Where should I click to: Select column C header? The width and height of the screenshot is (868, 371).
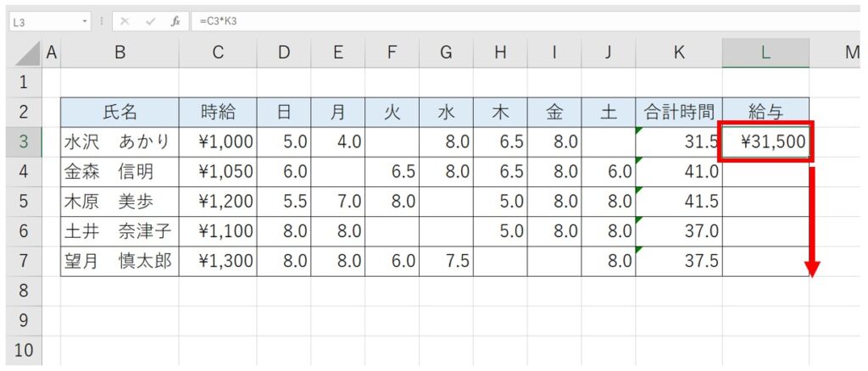click(x=219, y=53)
